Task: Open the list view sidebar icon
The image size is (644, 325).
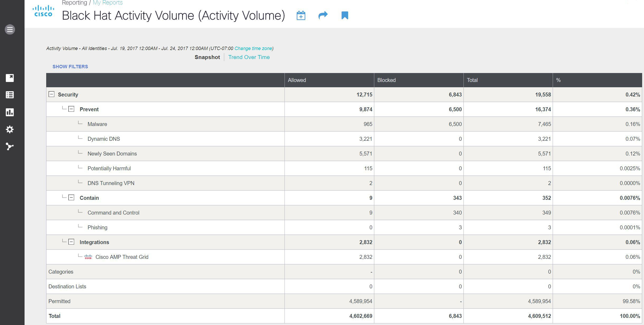Action: [x=10, y=95]
